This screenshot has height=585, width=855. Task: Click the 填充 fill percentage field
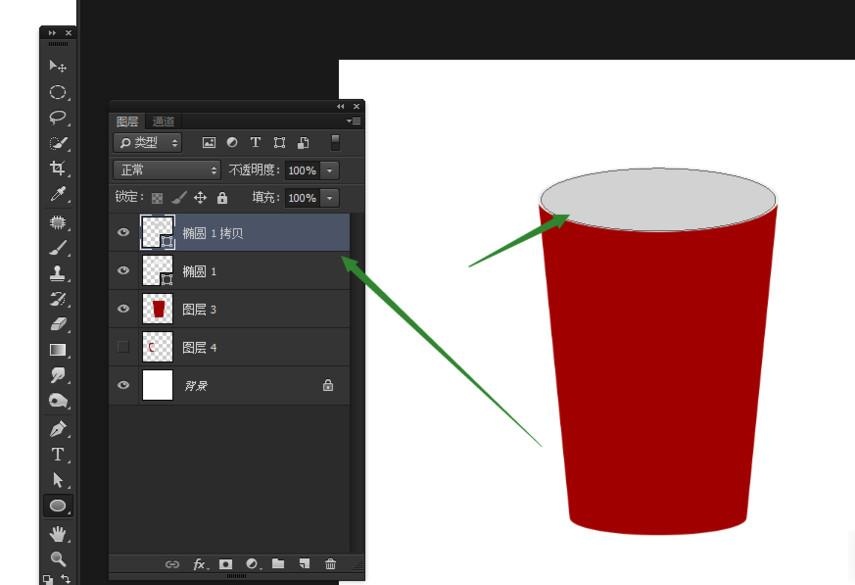(x=301, y=198)
